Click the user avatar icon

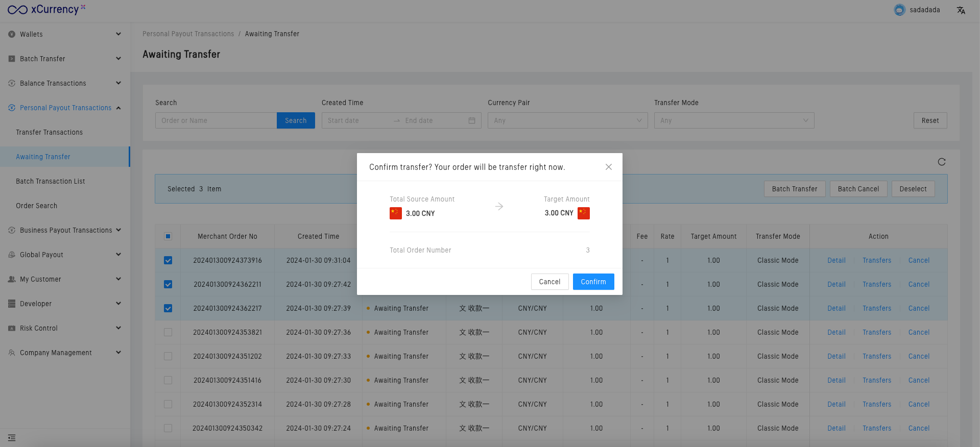tap(899, 10)
